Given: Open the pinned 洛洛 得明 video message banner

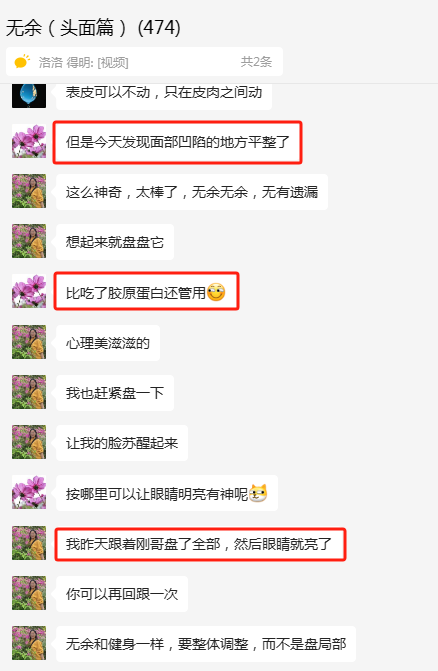Looking at the screenshot, I should [144, 62].
